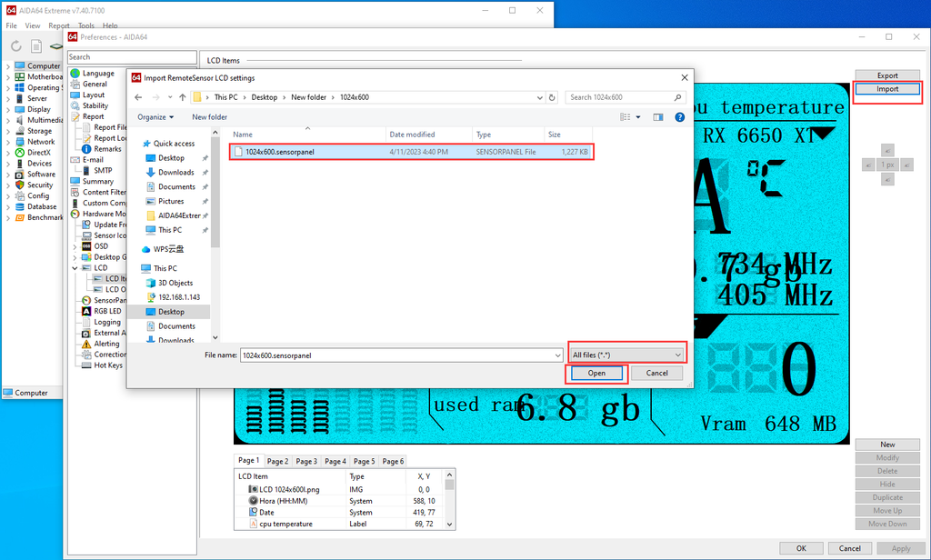Image resolution: width=931 pixels, height=560 pixels.
Task: Select the 1024x600.sensorpanel file
Action: point(280,152)
